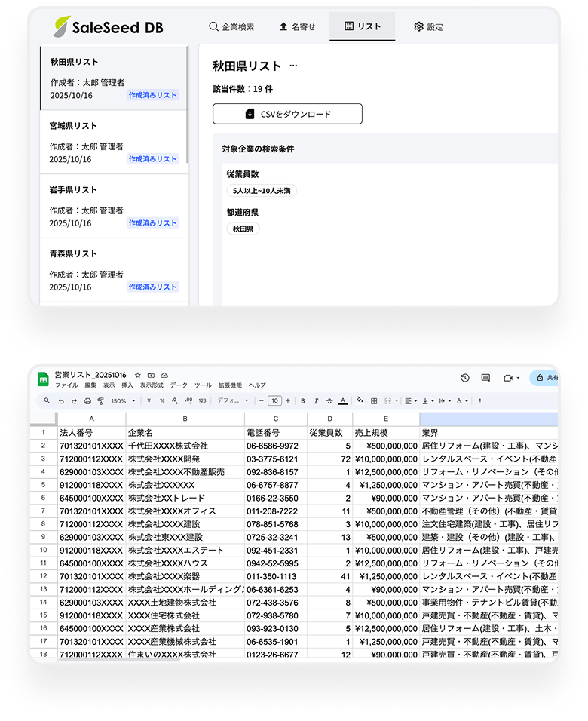Switch to the 企業検索 tab
Screen dimensions: 588x721
point(231,26)
